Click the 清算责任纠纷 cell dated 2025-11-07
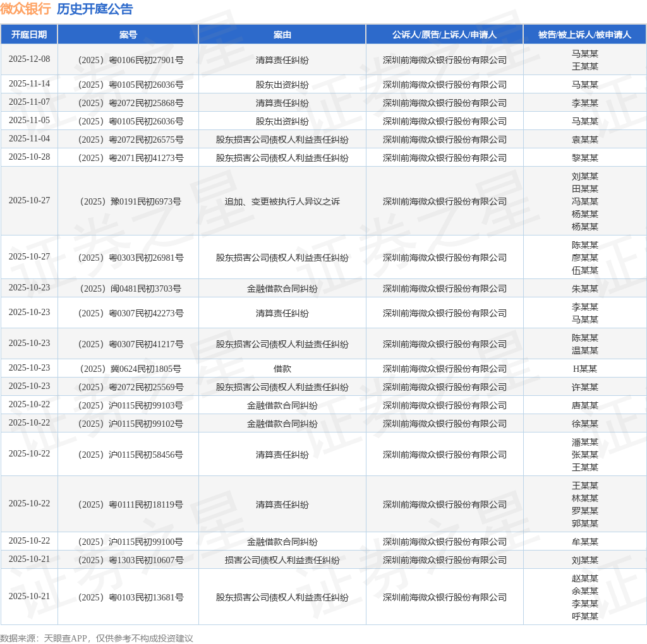 coord(282,102)
